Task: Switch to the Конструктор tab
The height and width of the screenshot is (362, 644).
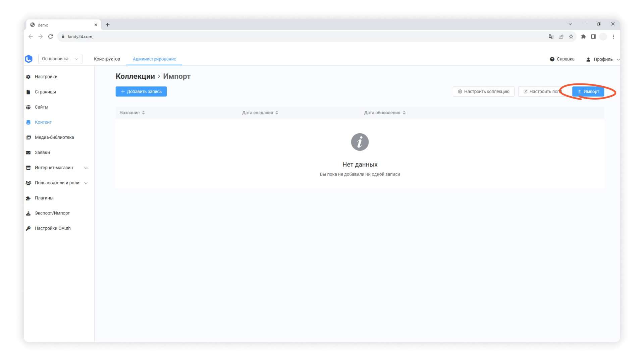Action: point(107,59)
